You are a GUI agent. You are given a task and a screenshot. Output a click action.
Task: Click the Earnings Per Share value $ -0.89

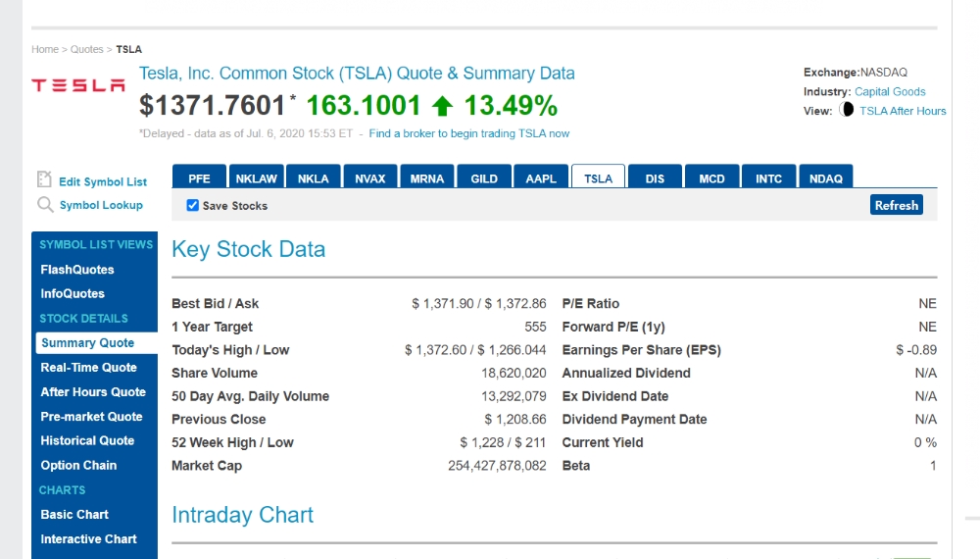[x=916, y=350]
